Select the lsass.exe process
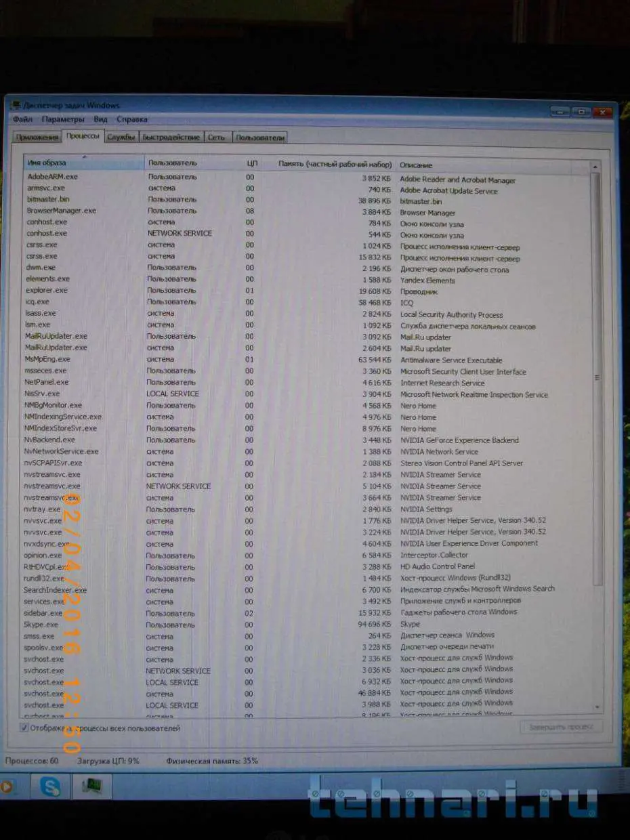This screenshot has width=630, height=840. (x=307, y=314)
